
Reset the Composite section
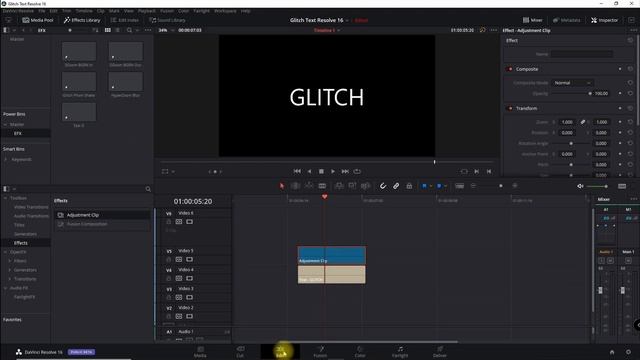630,69
